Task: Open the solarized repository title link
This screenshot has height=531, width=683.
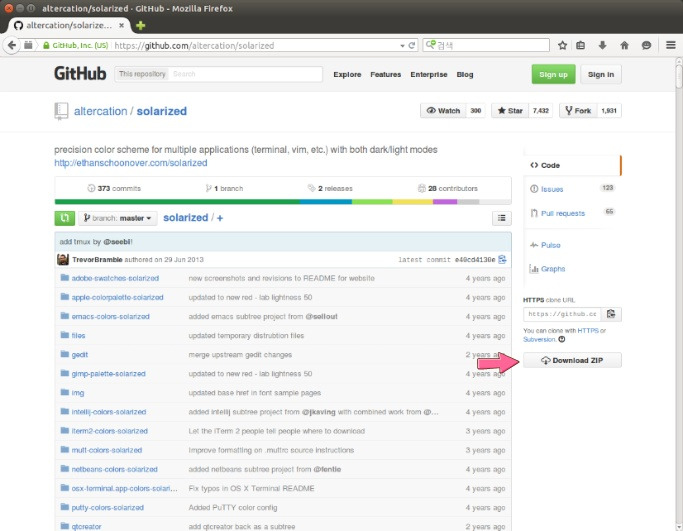Action: click(162, 111)
